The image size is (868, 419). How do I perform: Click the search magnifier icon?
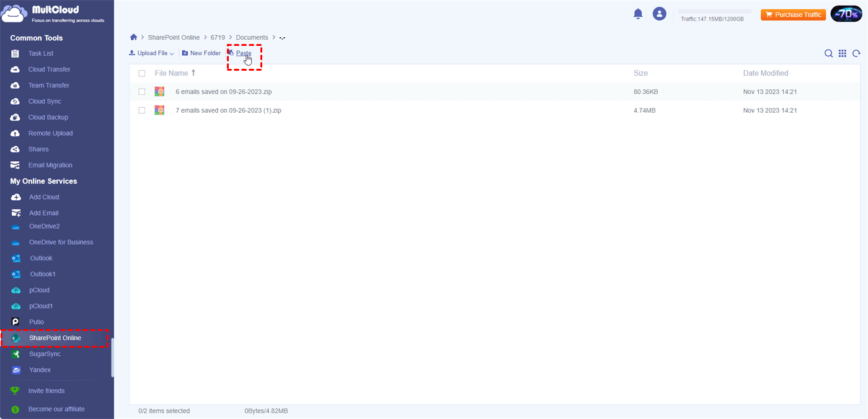[x=828, y=53]
